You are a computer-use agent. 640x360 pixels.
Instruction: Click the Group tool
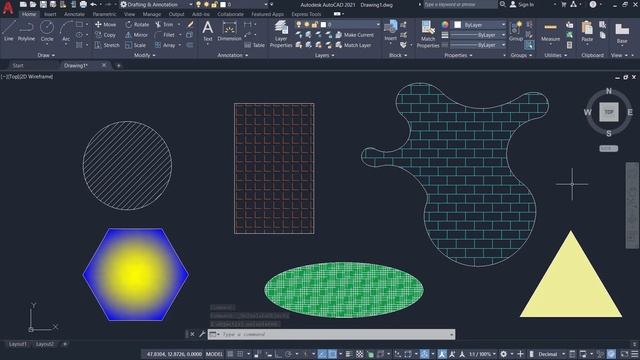coord(516,31)
